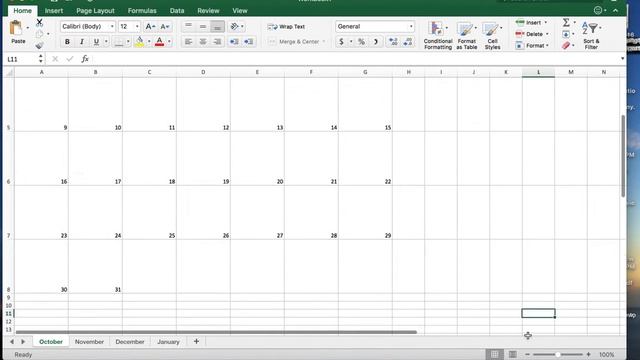Apply the percent style format
Viewport: 640px width, 360px height.
tap(361, 42)
